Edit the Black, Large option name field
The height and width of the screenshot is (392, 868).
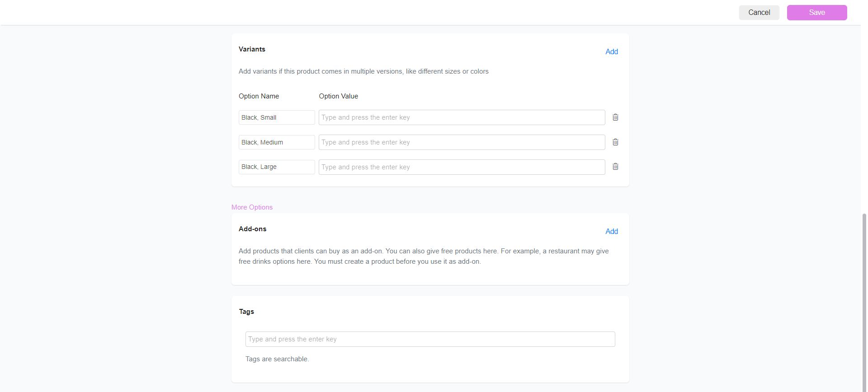pyautogui.click(x=277, y=167)
